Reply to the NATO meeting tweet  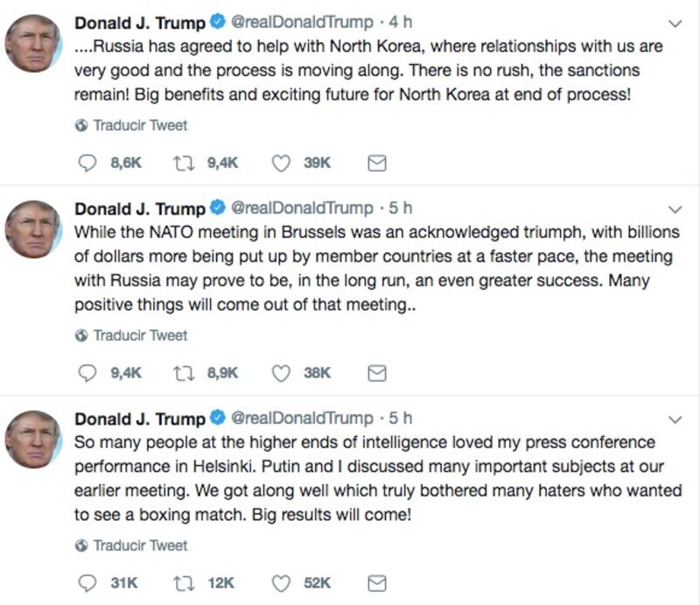pos(87,373)
